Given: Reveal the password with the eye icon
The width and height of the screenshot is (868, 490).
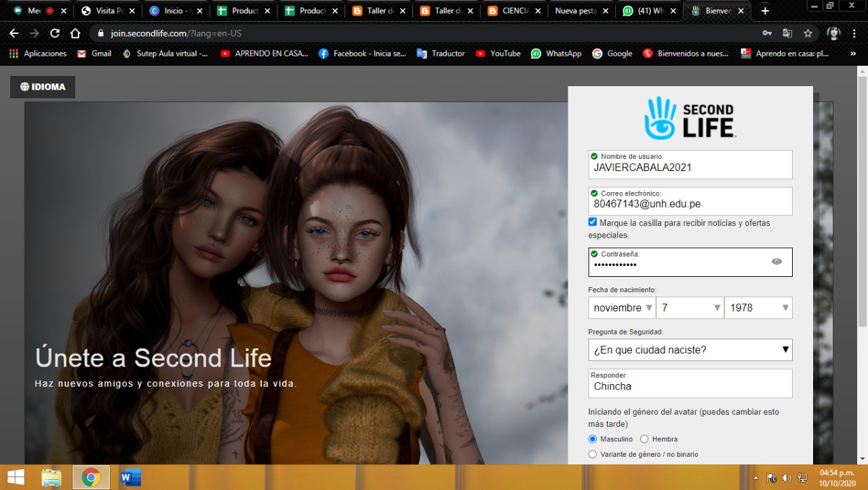Looking at the screenshot, I should click(x=776, y=261).
